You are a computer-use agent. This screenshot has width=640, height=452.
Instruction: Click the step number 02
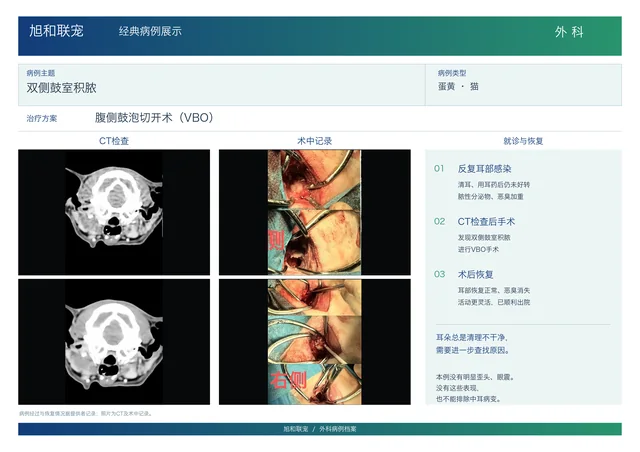(x=440, y=221)
